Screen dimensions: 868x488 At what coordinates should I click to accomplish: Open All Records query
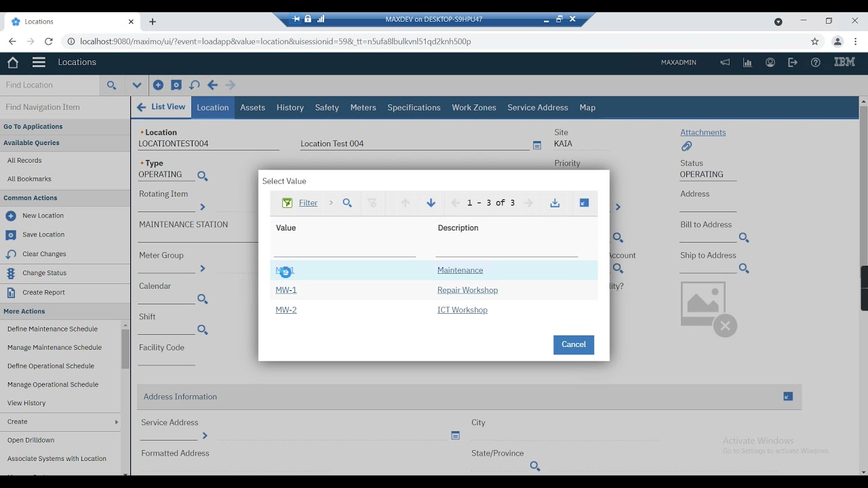pyautogui.click(x=24, y=161)
